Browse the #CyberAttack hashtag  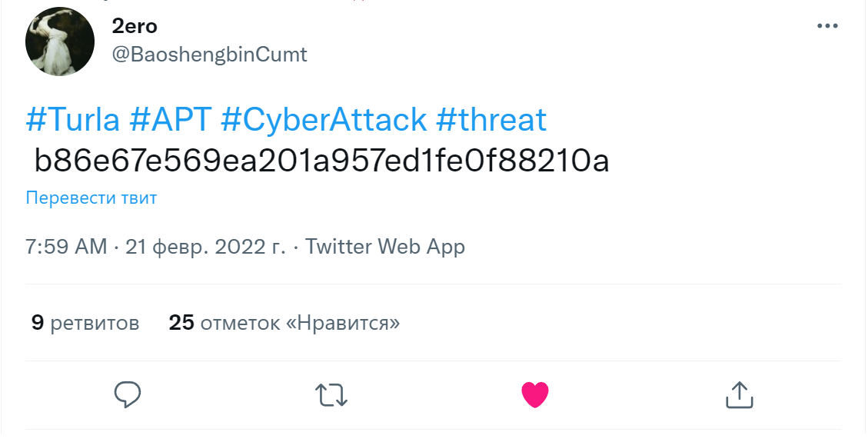[324, 120]
